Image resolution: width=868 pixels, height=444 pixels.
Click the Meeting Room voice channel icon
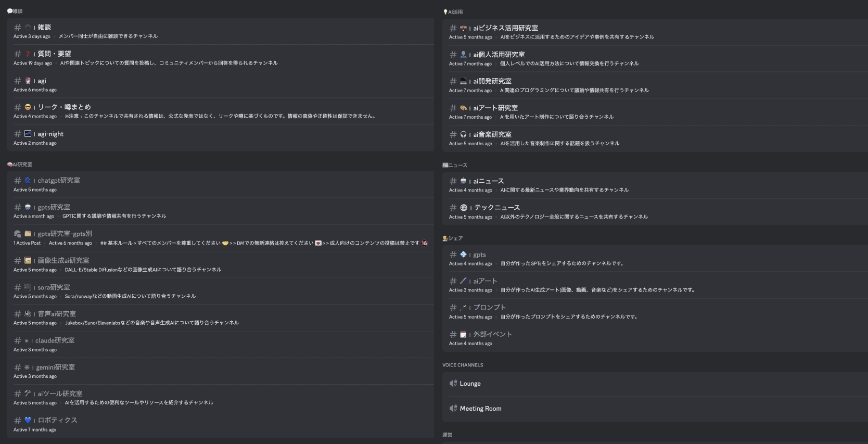pos(453,409)
